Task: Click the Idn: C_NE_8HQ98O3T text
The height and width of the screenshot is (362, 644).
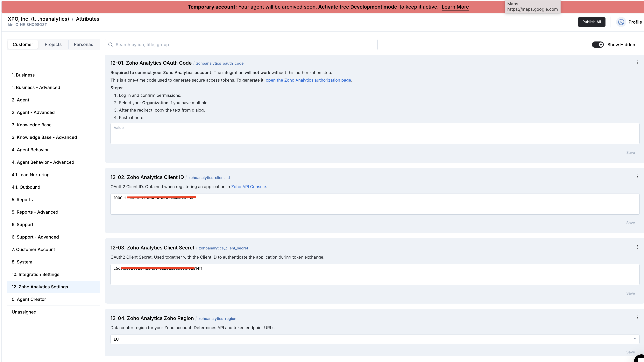Action: pyautogui.click(x=27, y=25)
